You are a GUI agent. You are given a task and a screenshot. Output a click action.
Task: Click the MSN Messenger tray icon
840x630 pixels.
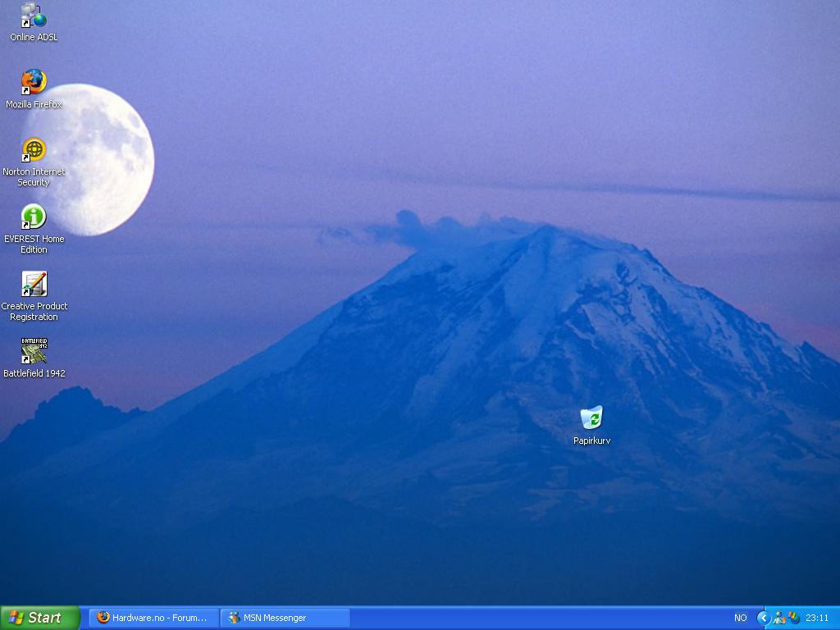[779, 618]
